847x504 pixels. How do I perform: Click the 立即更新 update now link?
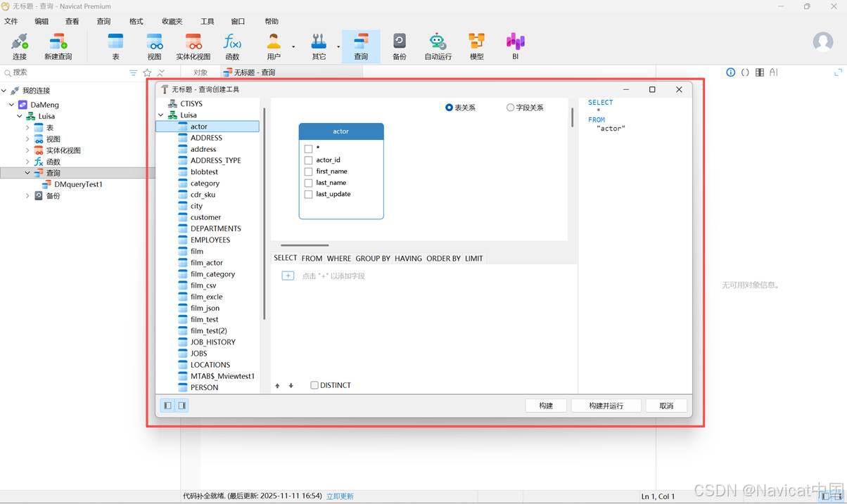[x=340, y=496]
